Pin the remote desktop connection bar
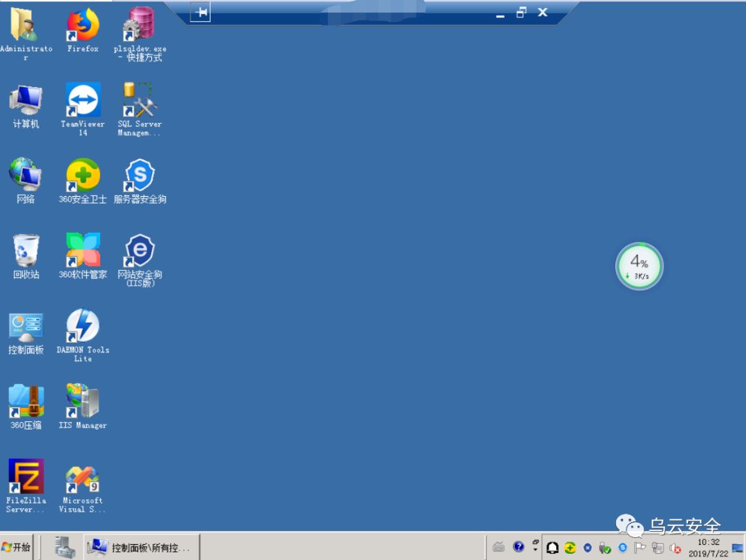Viewport: 746px width, 560px height. [200, 12]
